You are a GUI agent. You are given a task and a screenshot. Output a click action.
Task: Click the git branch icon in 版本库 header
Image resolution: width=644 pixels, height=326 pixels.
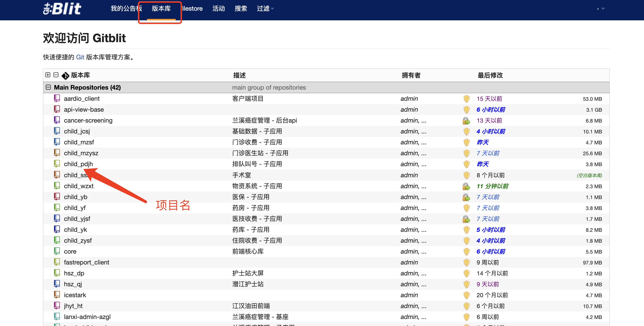(65, 75)
